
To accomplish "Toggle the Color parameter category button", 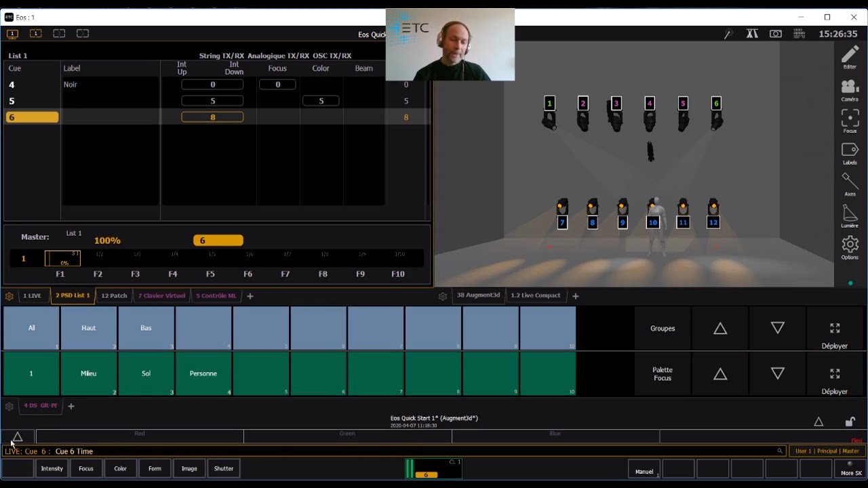I will 120,468.
